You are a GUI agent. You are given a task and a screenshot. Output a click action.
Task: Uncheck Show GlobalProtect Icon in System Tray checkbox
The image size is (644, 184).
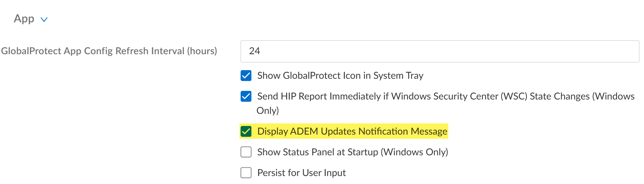click(x=246, y=76)
